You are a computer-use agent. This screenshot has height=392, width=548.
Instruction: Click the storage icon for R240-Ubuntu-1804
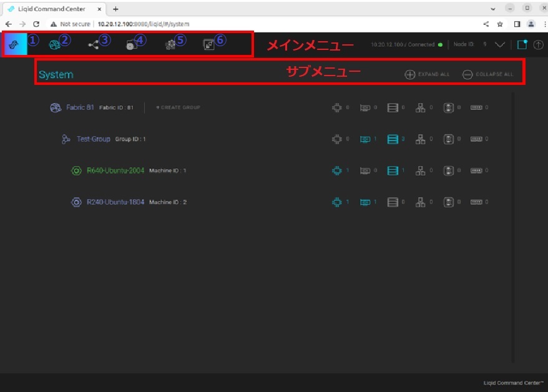pyautogui.click(x=393, y=202)
